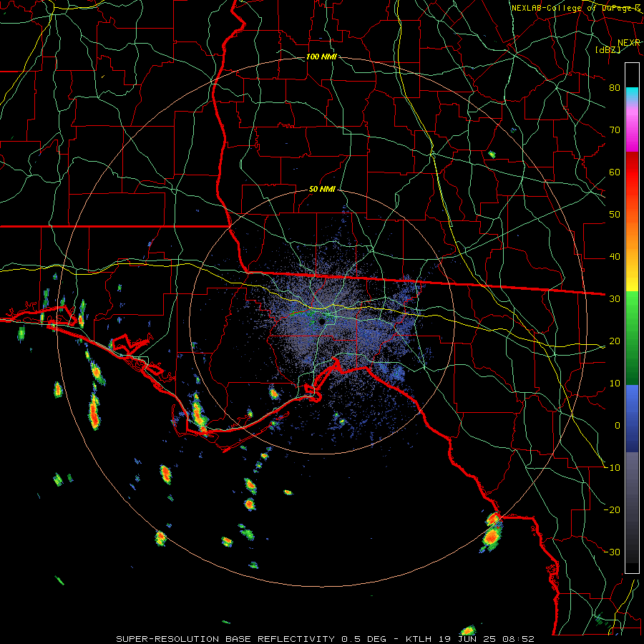Image resolution: width=644 pixels, height=644 pixels.
Task: Click the blue segment of the color scale
Action: click(x=632, y=418)
